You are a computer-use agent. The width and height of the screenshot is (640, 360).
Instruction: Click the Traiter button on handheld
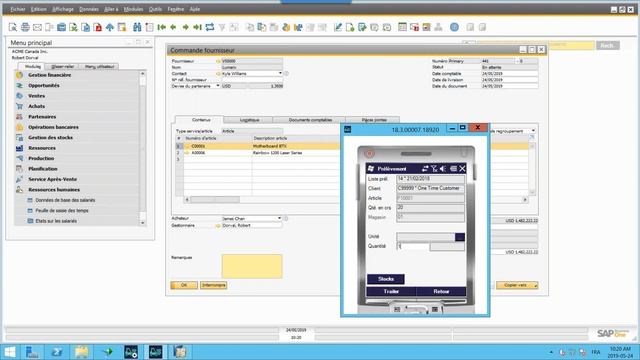[x=391, y=291]
